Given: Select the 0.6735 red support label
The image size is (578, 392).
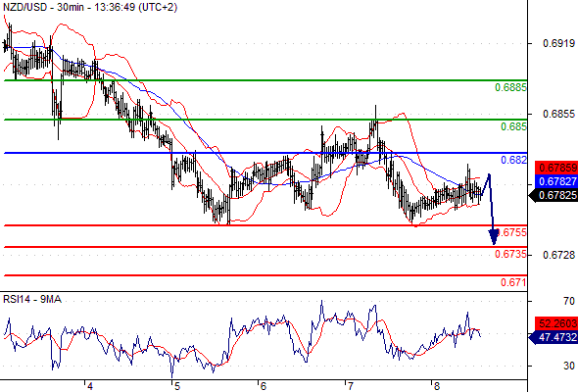Looking at the screenshot, I should pos(510,254).
